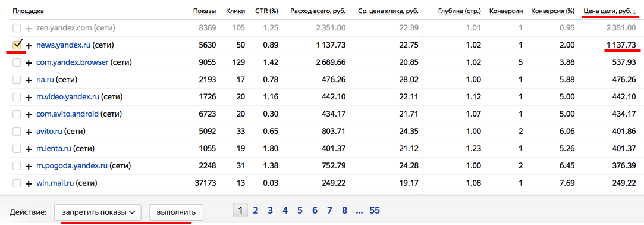
Task: Click the plus icon beside com.avito.android
Action: pos(29,114)
